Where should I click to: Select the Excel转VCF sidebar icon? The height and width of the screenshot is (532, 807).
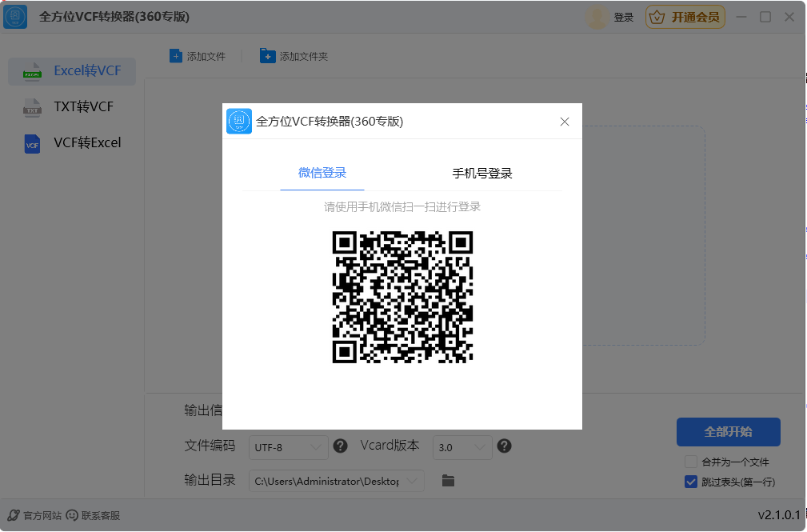click(33, 71)
